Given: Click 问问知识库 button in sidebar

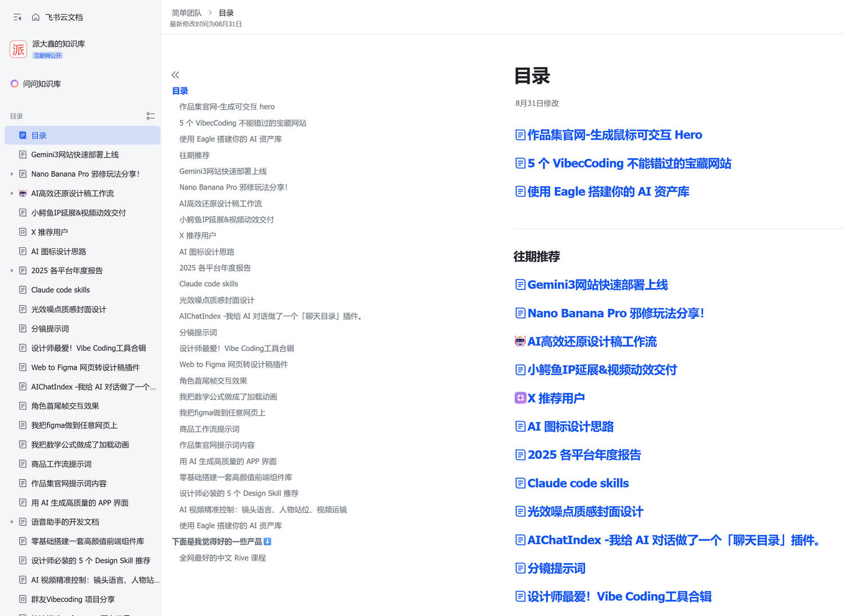Looking at the screenshot, I should point(42,84).
